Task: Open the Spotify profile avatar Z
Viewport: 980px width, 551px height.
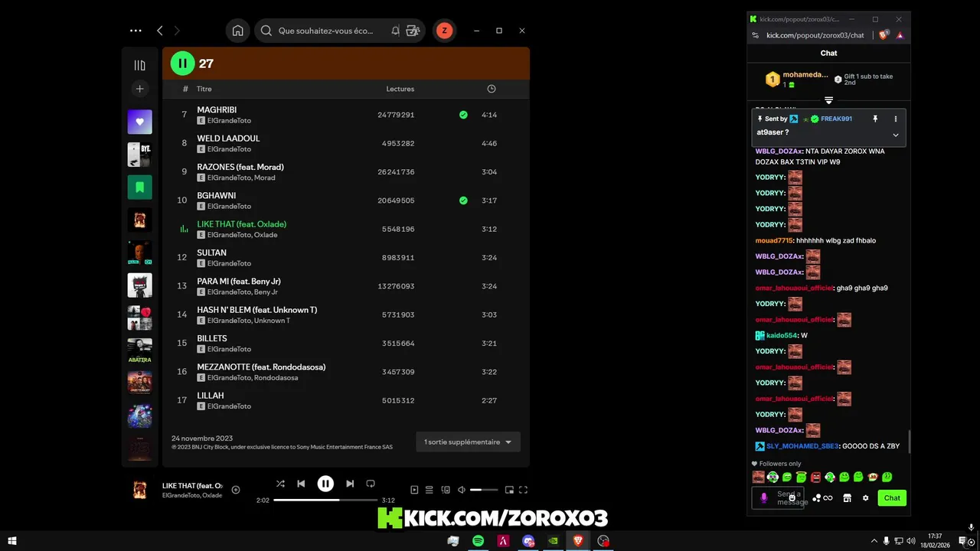Action: pos(444,31)
